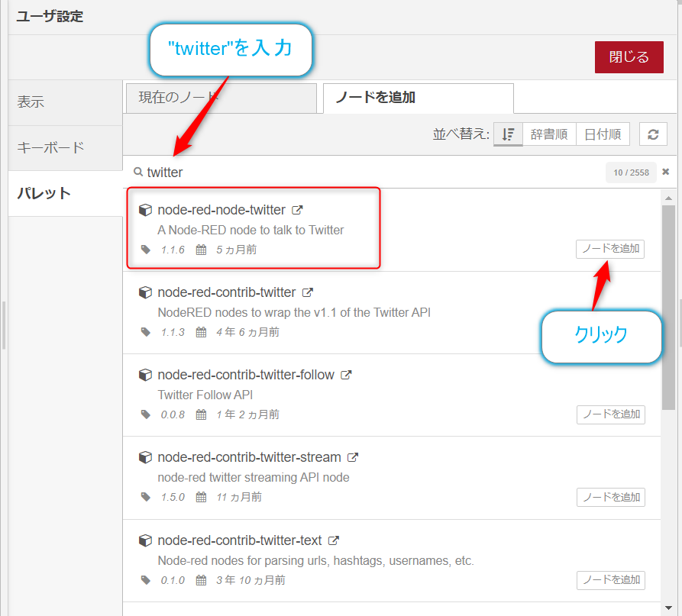Image resolution: width=682 pixels, height=616 pixels.
Task: Click the node-red-node-twitter title
Action: (221, 210)
